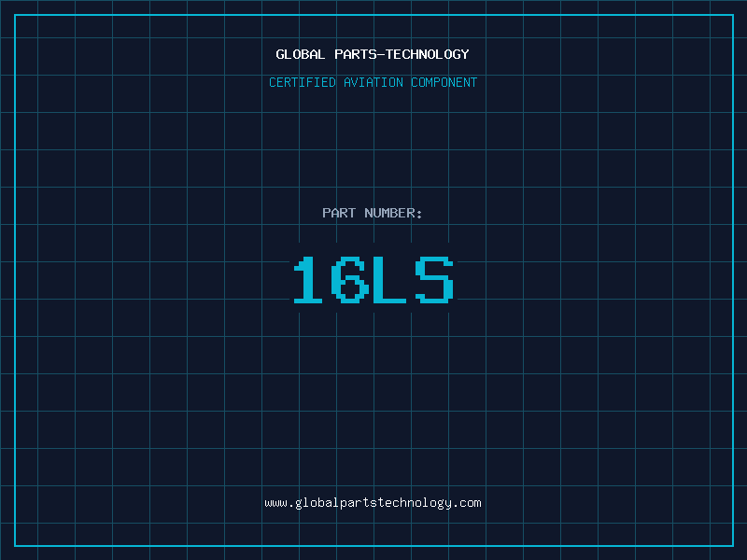Click the word PART above the number
747x560 pixels.
[x=339, y=214]
